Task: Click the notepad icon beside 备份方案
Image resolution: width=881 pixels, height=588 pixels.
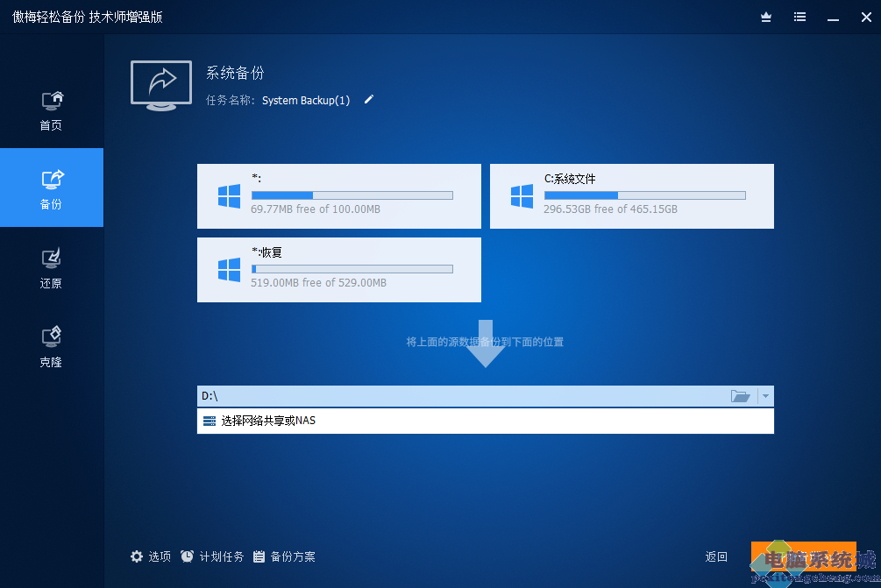Action: pyautogui.click(x=259, y=556)
